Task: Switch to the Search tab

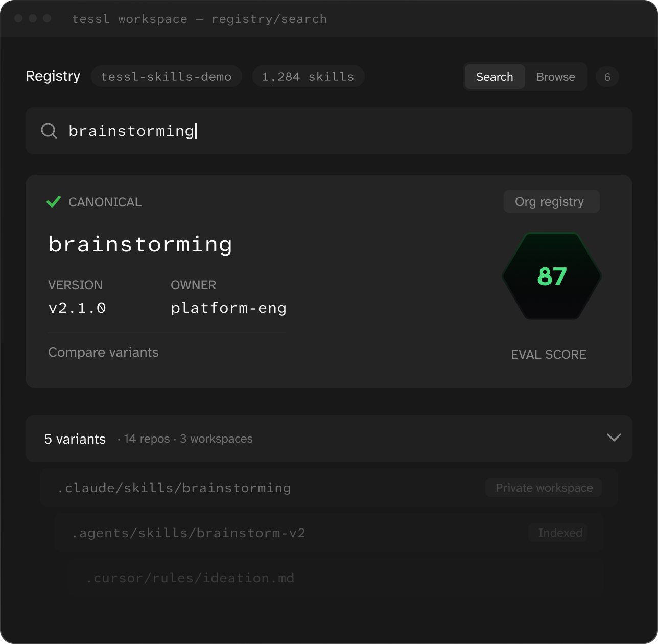Action: tap(495, 77)
